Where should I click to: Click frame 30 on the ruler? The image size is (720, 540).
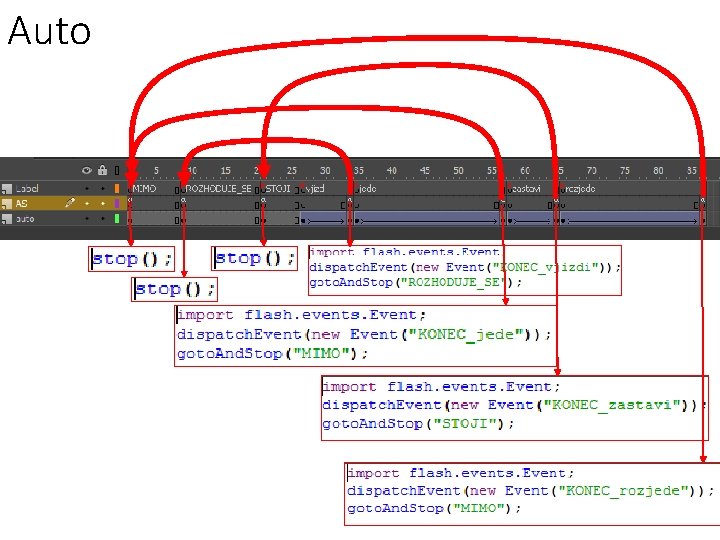[x=325, y=170]
